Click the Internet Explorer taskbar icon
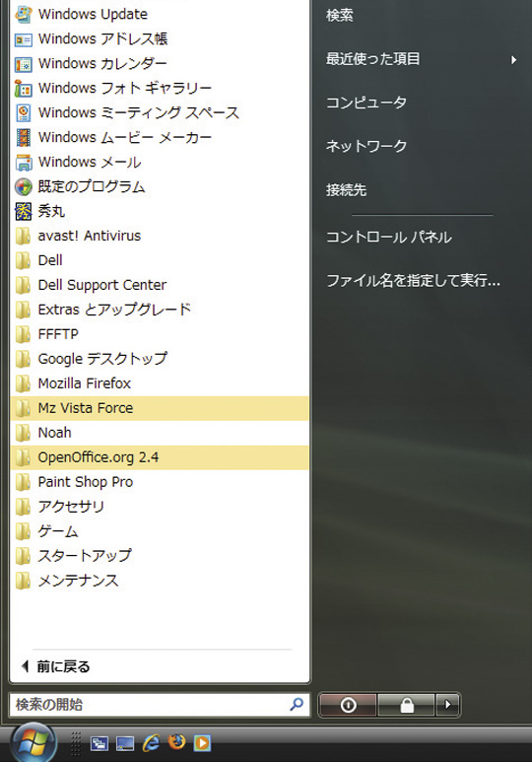 (151, 742)
